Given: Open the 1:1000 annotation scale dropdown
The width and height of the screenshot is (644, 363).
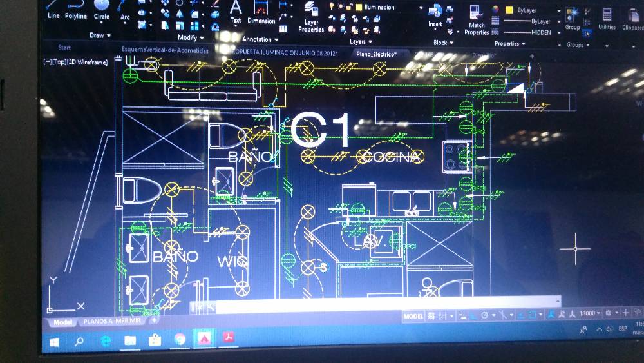Looking at the screenshot, I should pyautogui.click(x=590, y=313).
